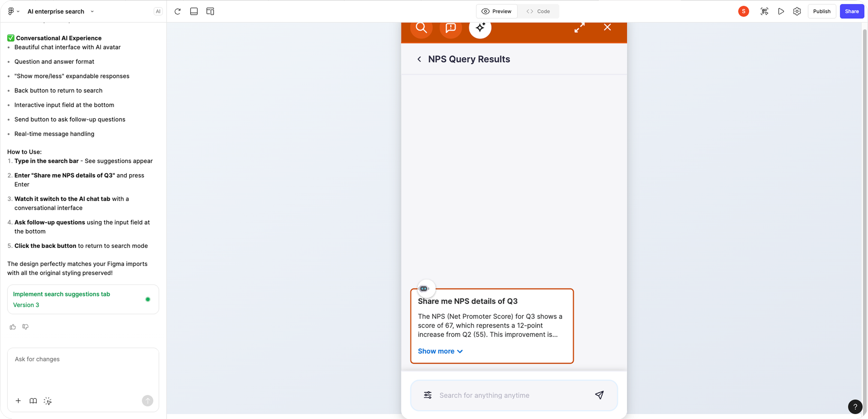This screenshot has height=419, width=868.
Task: Click the refresh preview icon
Action: (177, 11)
